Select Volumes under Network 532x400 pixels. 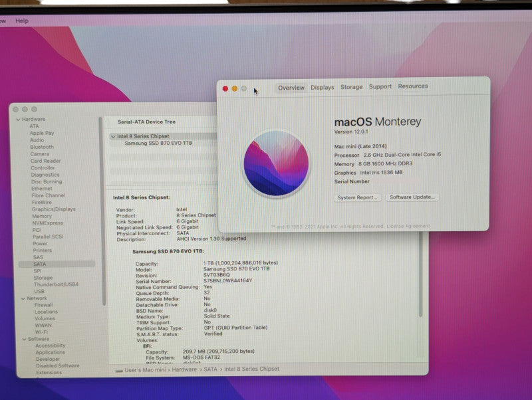click(x=45, y=319)
